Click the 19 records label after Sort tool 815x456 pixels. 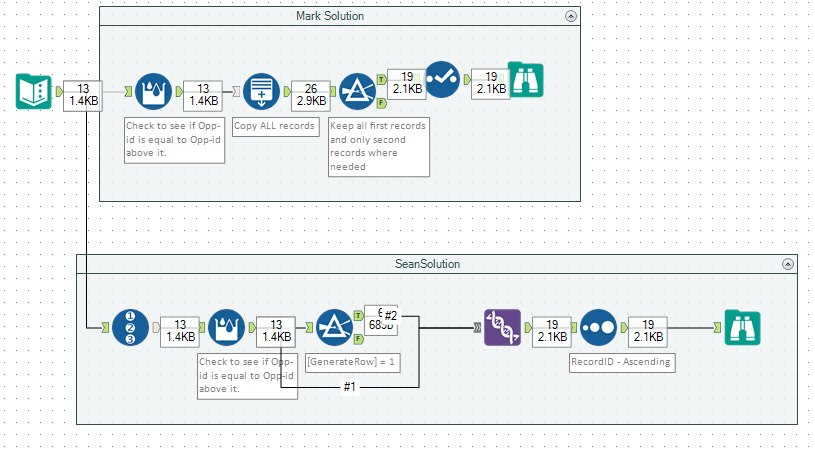coord(648,332)
